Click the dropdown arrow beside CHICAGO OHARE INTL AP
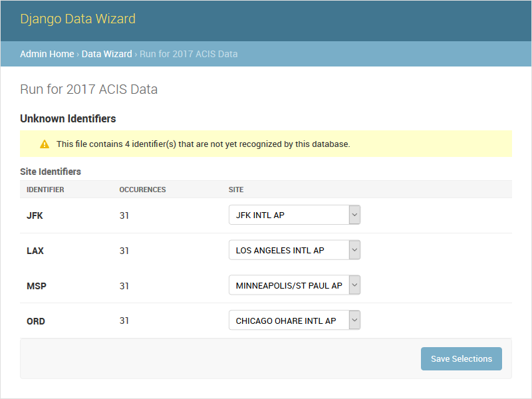 (354, 320)
